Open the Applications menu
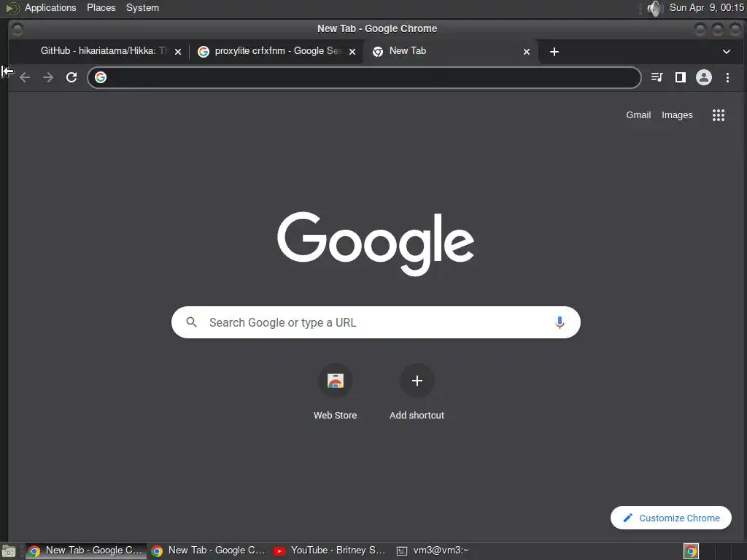Viewport: 747px width, 560px height. pyautogui.click(x=50, y=7)
